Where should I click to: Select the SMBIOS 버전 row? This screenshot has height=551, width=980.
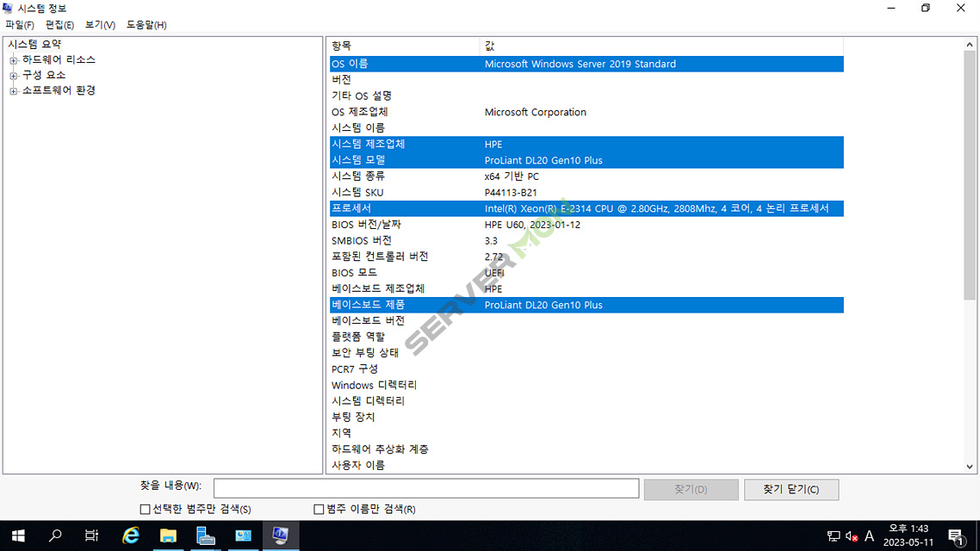tap(586, 240)
